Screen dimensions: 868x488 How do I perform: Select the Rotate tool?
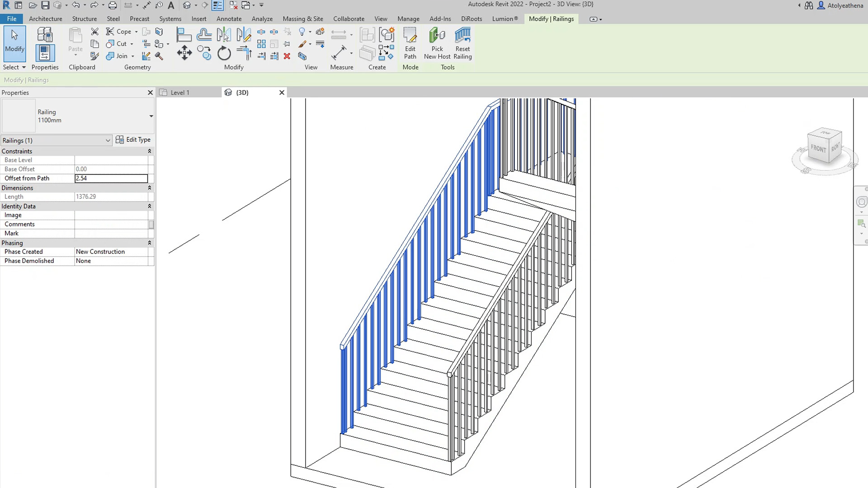click(x=224, y=53)
